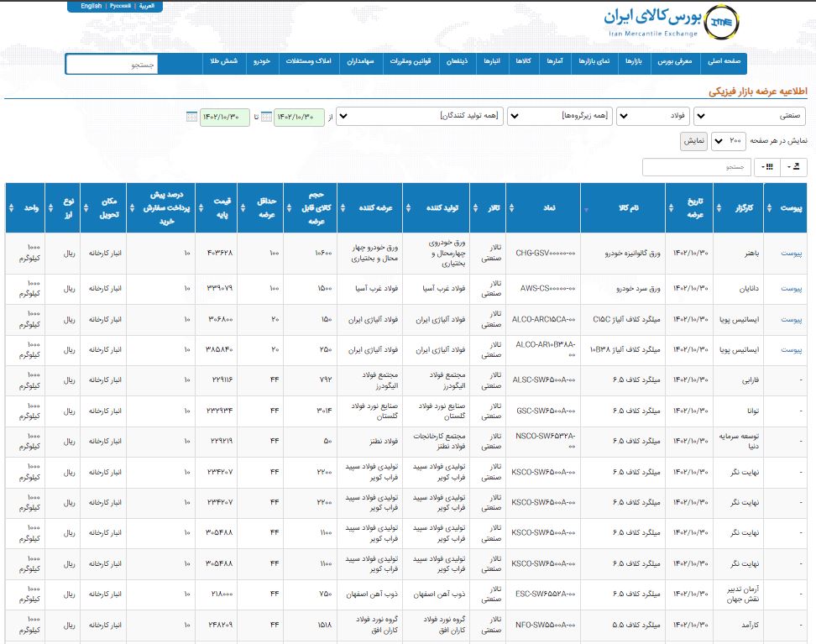The height and width of the screenshot is (644, 816).
Task: Open the columns grid icon dropdown
Action: tap(767, 167)
